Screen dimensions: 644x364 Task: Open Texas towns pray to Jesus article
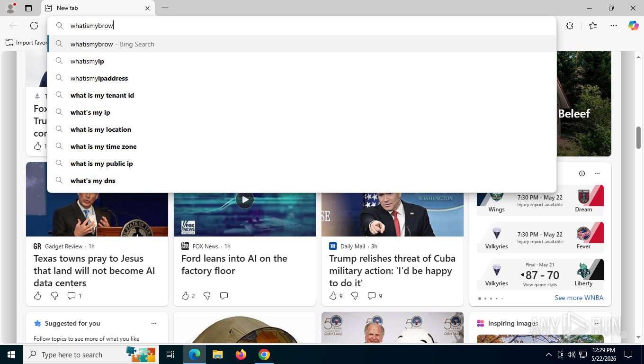click(x=94, y=271)
